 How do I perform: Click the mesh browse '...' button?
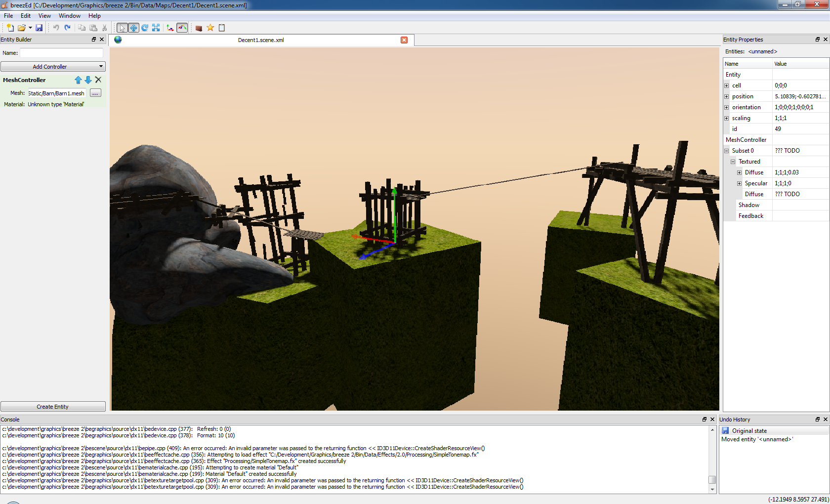95,93
